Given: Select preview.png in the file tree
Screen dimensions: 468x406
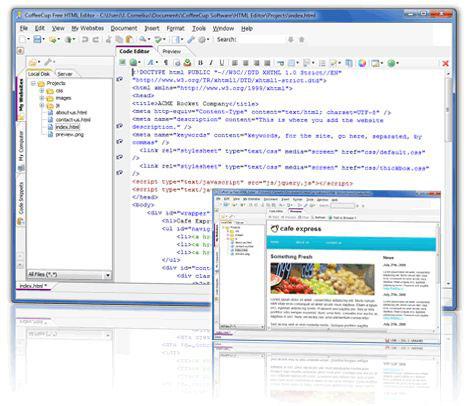Looking at the screenshot, I should pos(69,134).
